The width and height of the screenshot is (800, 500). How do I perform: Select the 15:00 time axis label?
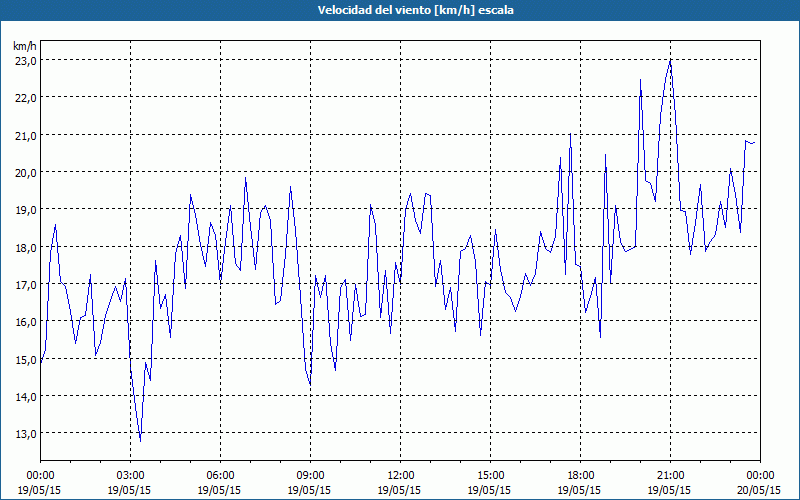490,476
